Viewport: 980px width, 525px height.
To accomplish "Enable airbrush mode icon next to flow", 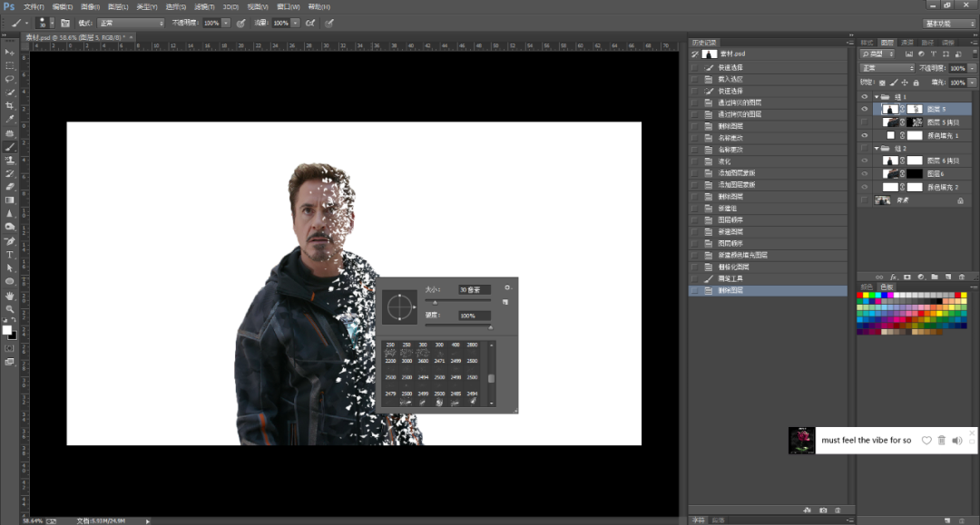I will pos(310,23).
